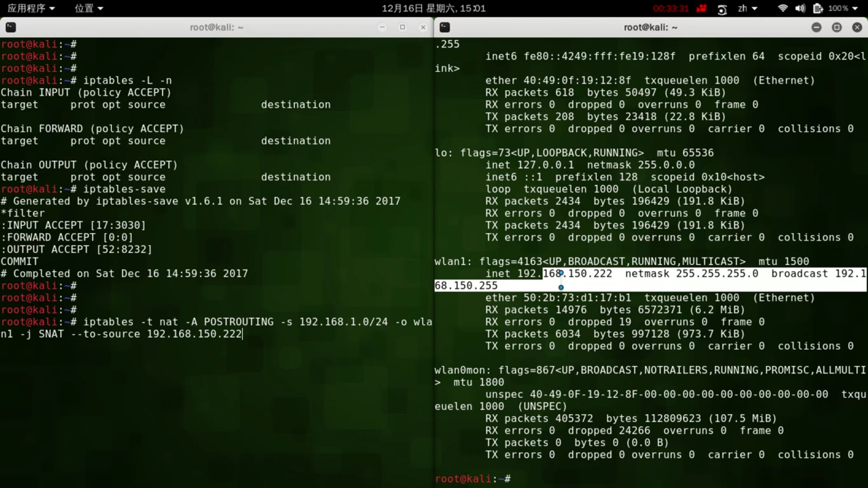Image resolution: width=868 pixels, height=488 pixels.
Task: Click the COMMIT line
Action: tap(19, 262)
